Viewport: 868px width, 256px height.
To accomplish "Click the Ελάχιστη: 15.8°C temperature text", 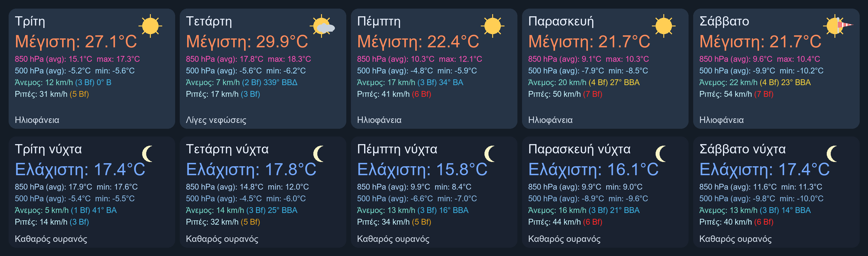I will tap(422, 170).
